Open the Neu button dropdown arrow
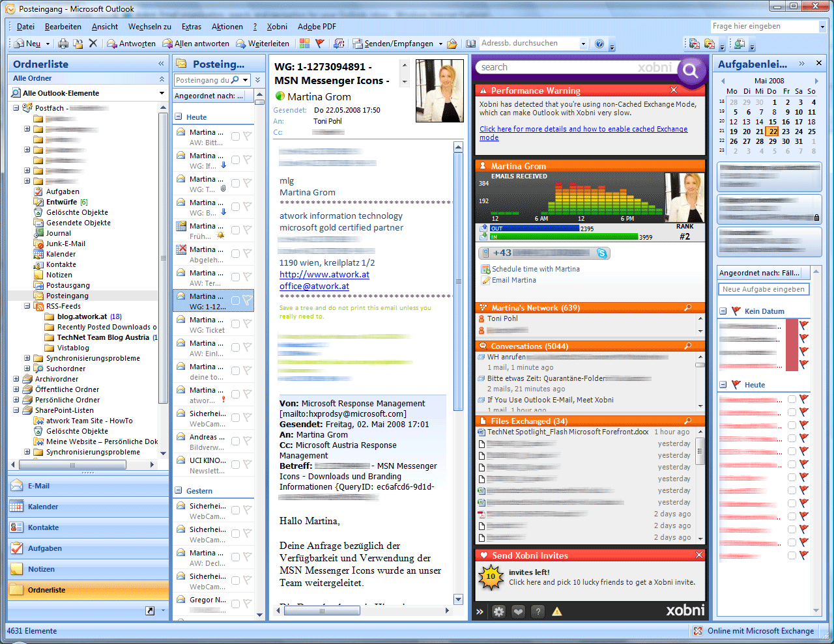This screenshot has width=834, height=644. pyautogui.click(x=48, y=44)
